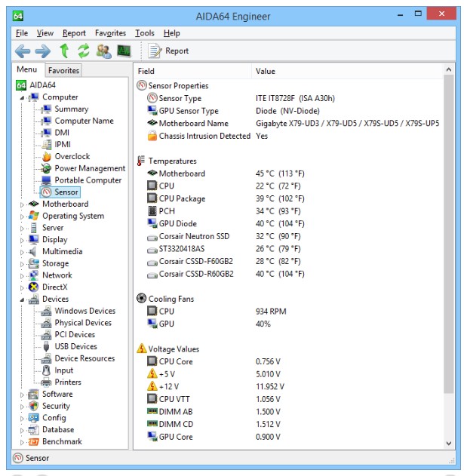Expand the Storage tree node

point(22,264)
